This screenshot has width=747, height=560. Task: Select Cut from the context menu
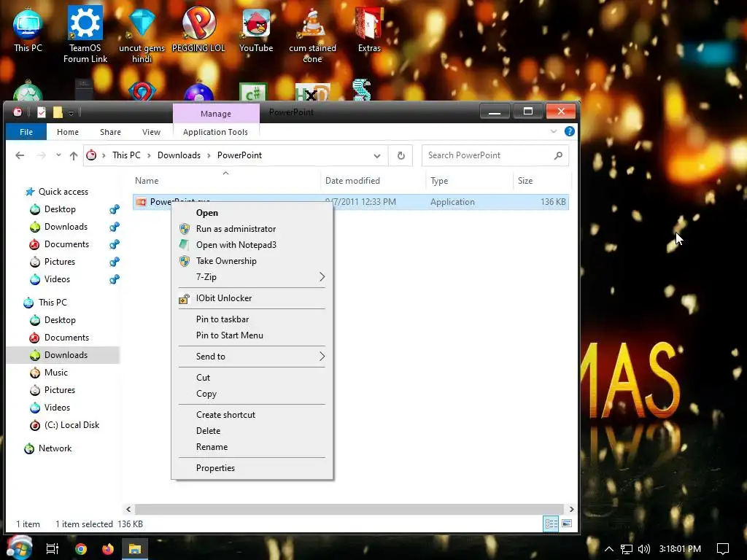[x=252, y=378]
